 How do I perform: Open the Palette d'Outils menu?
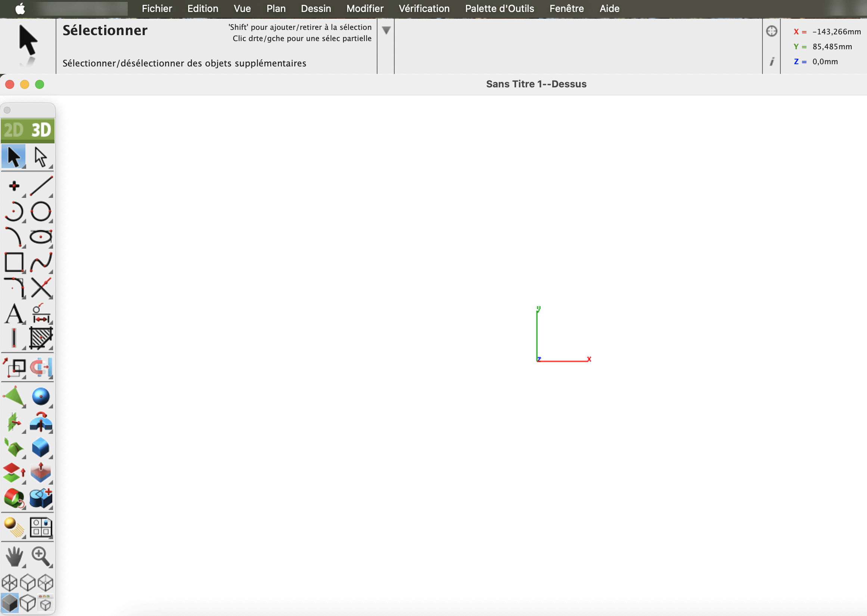(x=499, y=8)
